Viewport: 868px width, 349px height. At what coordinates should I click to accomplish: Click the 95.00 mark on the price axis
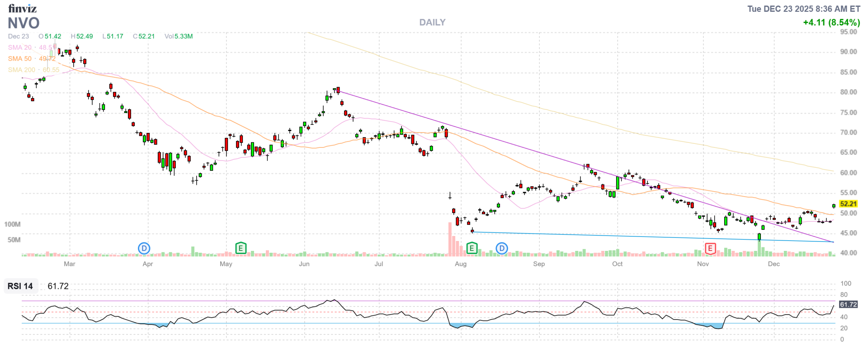click(x=848, y=32)
